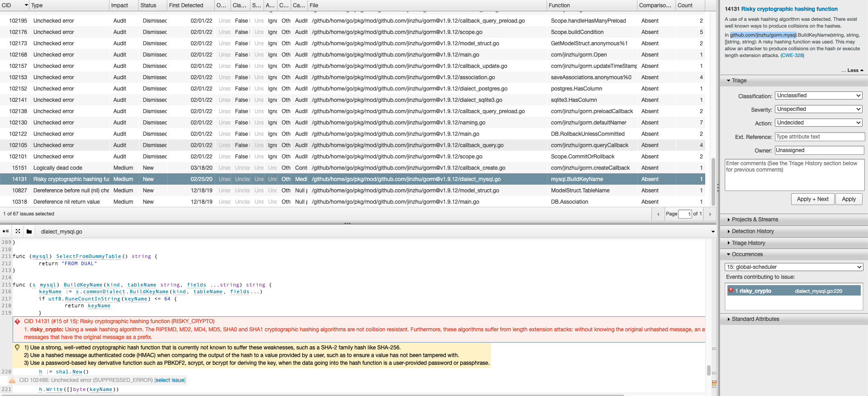Open the global-scheduler occurrences dropdown

click(794, 267)
